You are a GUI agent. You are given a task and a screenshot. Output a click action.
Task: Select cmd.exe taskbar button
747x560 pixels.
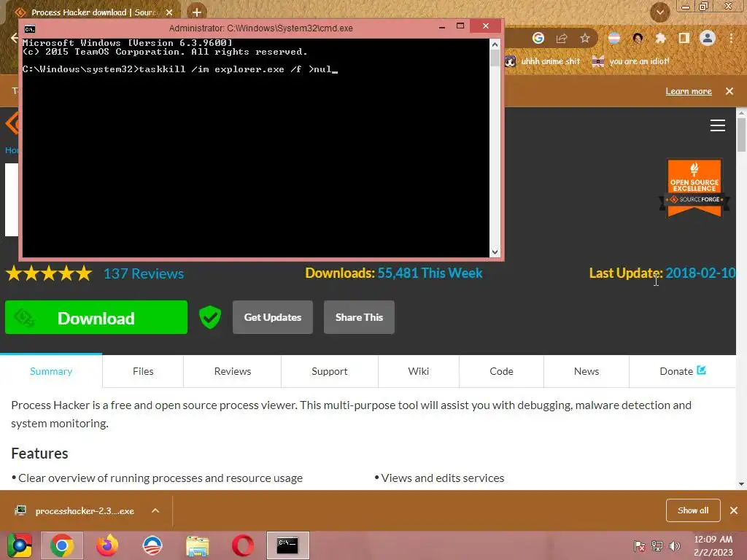click(x=287, y=545)
